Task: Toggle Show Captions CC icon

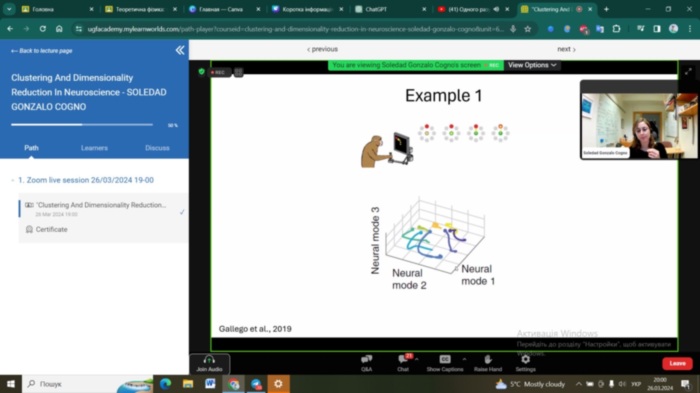Action: coord(445,360)
